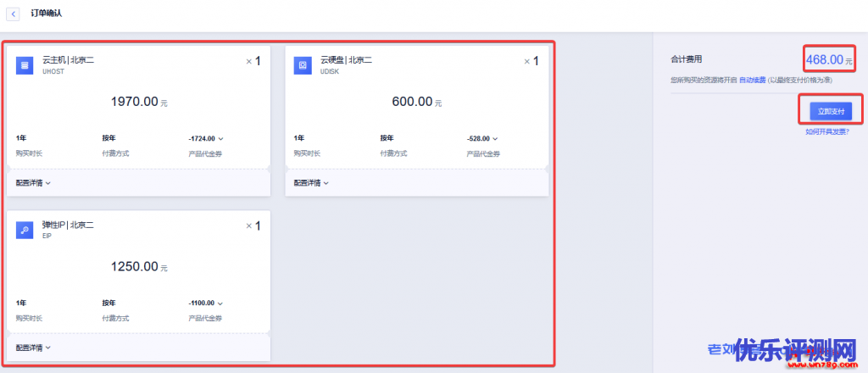Screen dimensions: 868x373
Task: Click the 合计费用 label
Action: tap(686, 59)
